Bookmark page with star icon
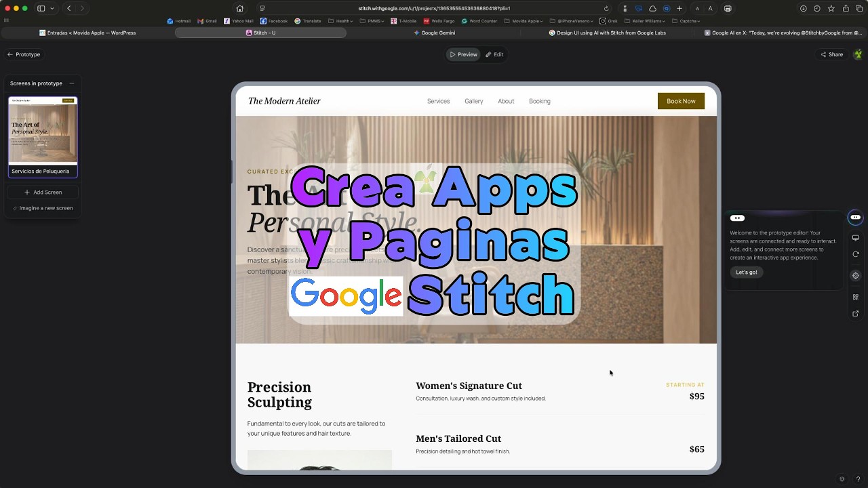The height and width of the screenshot is (488, 868). click(831, 8)
